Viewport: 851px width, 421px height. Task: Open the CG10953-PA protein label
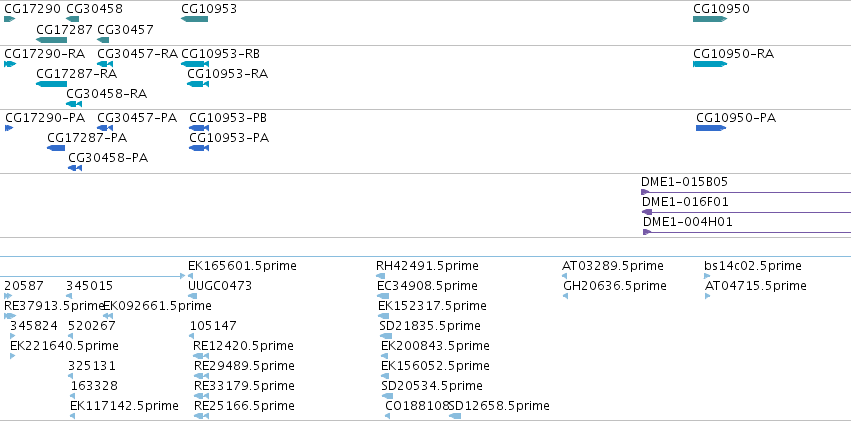coord(229,138)
